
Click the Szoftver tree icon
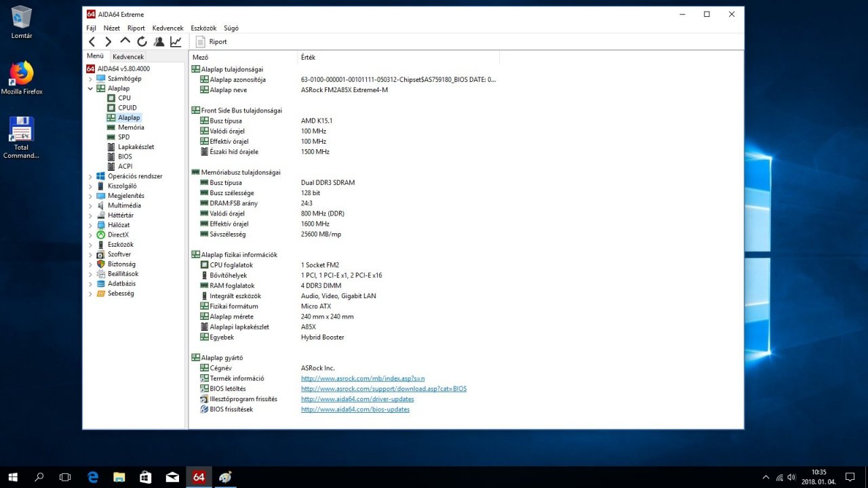[x=101, y=254]
